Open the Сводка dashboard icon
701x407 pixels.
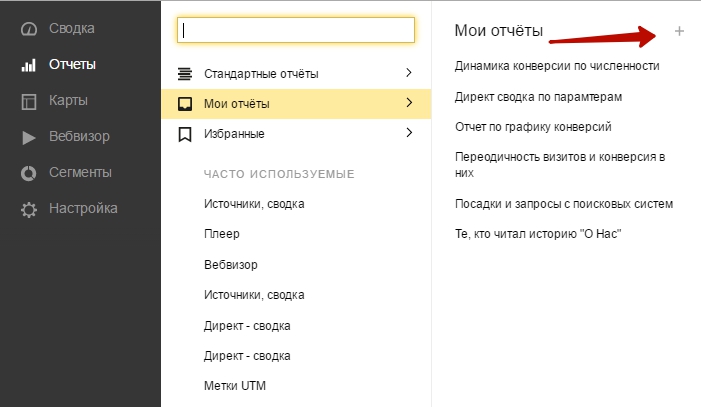click(29, 29)
